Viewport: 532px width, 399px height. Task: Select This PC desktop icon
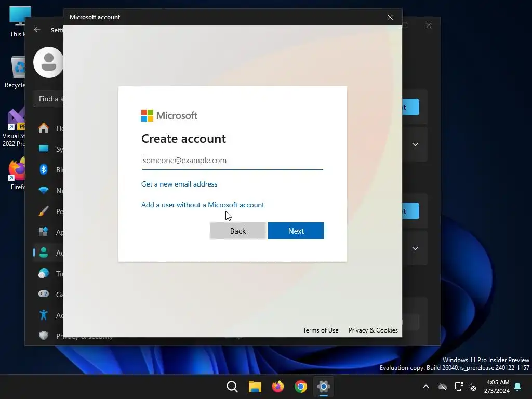click(x=18, y=22)
